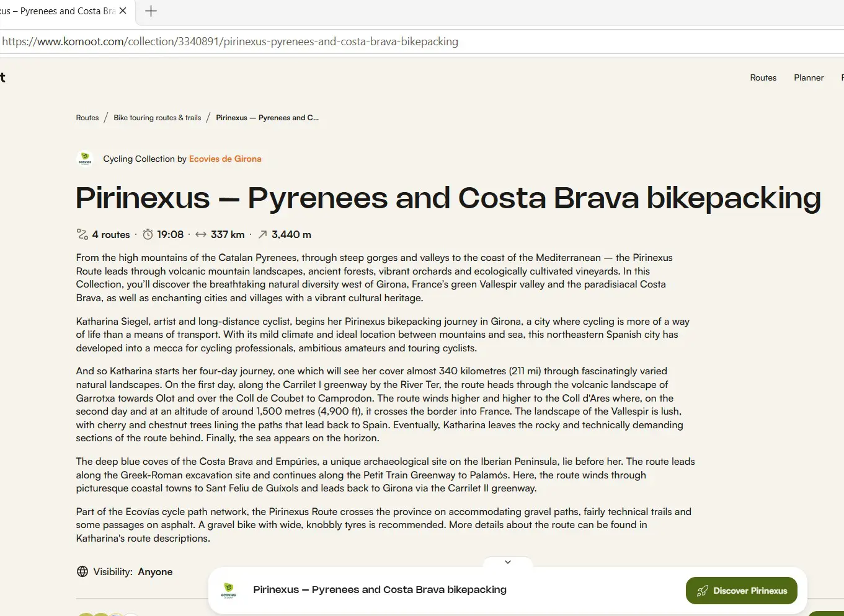Go to the Routes breadcrumb link

[87, 118]
